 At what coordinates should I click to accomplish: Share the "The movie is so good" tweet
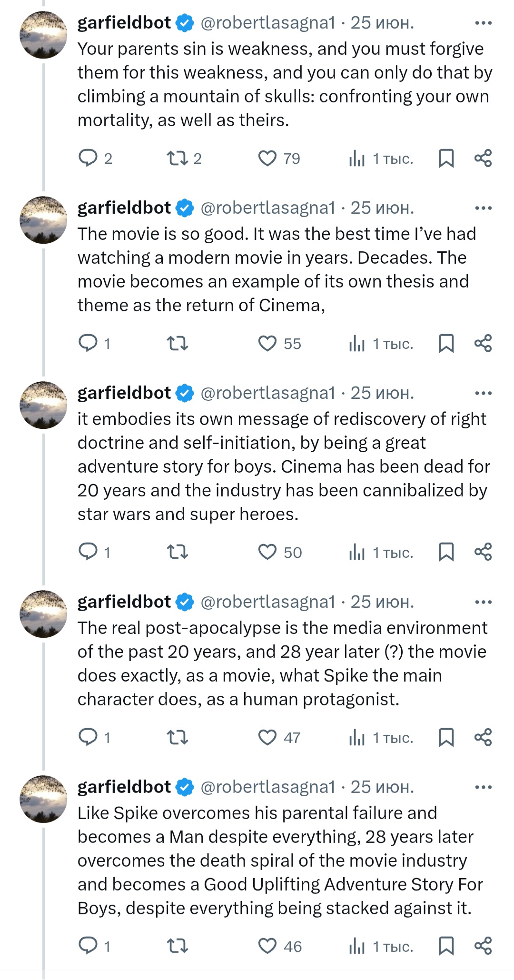coord(483,343)
